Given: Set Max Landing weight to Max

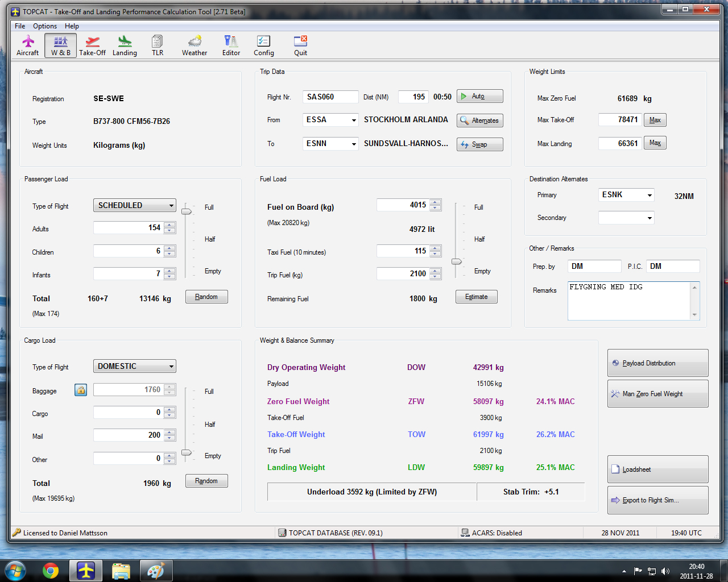Looking at the screenshot, I should (655, 143).
